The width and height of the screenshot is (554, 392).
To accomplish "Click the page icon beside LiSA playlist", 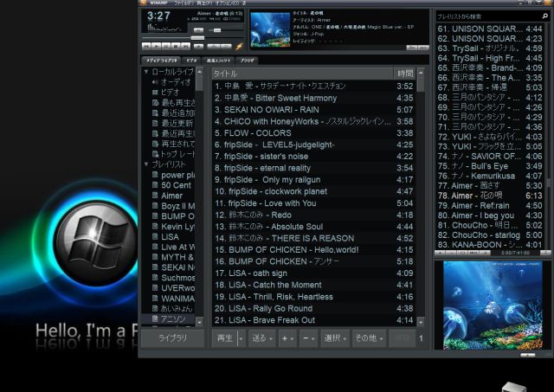I will click(x=155, y=236).
